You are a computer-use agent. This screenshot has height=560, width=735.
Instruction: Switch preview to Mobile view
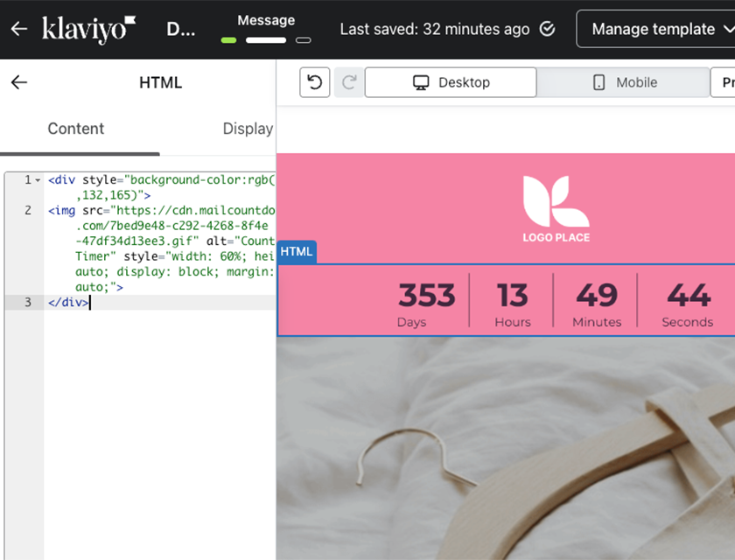click(624, 82)
